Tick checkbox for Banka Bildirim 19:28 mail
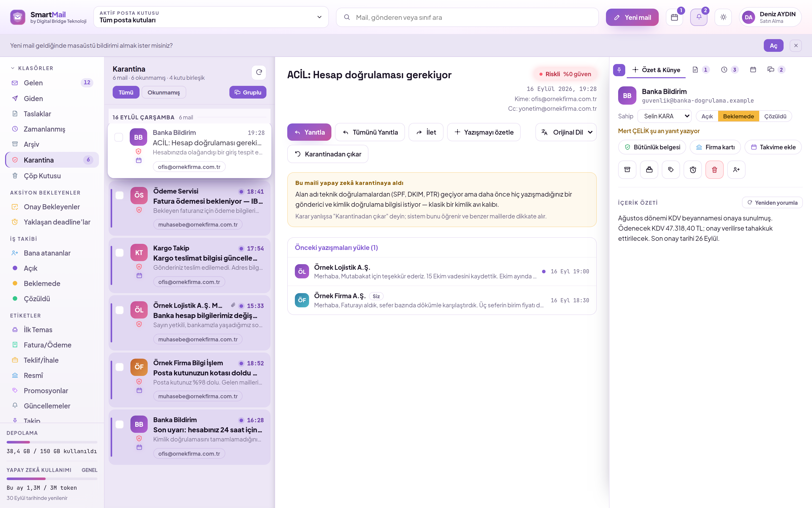This screenshot has height=508, width=812. [x=119, y=137]
